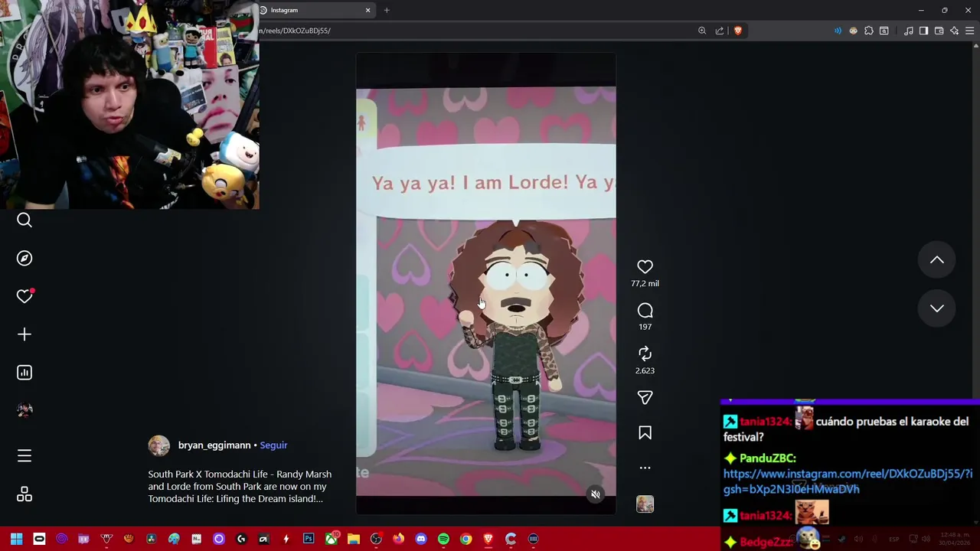Viewport: 980px width, 551px height.
Task: Open File Explorer from the taskbar
Action: tap(354, 539)
